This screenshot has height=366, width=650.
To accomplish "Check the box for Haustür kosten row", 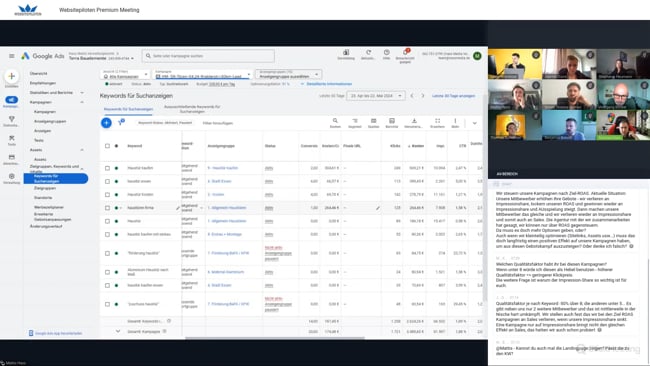I will click(107, 195).
